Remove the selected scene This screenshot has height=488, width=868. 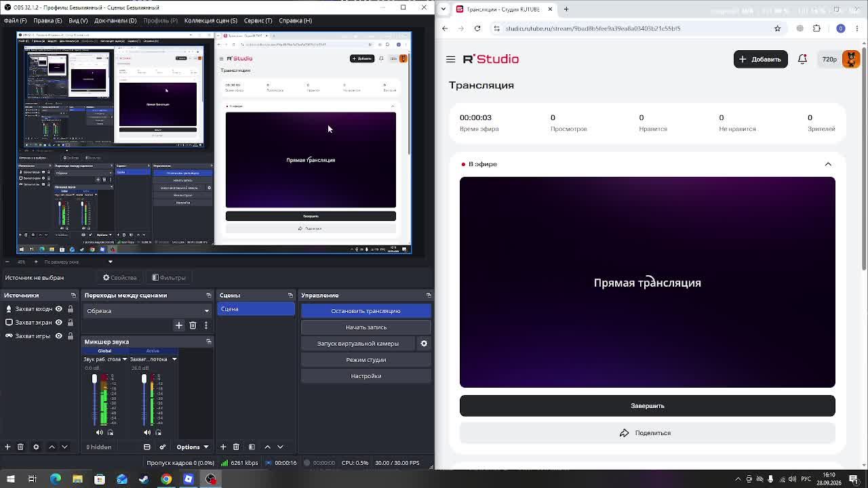(x=236, y=447)
